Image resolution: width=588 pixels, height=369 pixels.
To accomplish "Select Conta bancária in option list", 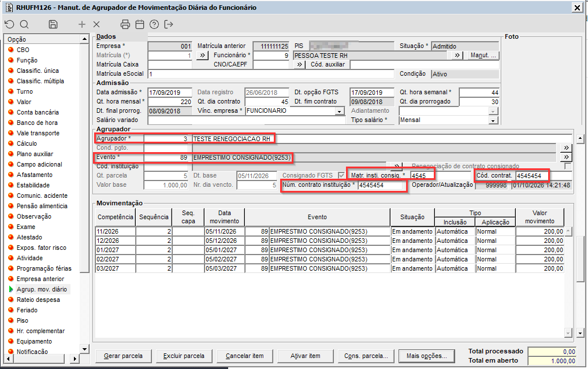I will point(38,112).
